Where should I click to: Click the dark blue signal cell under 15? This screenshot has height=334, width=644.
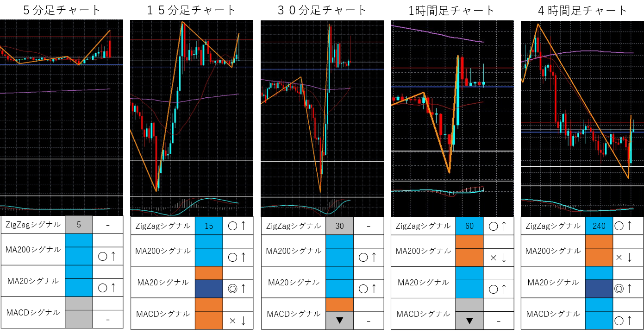(x=209, y=288)
